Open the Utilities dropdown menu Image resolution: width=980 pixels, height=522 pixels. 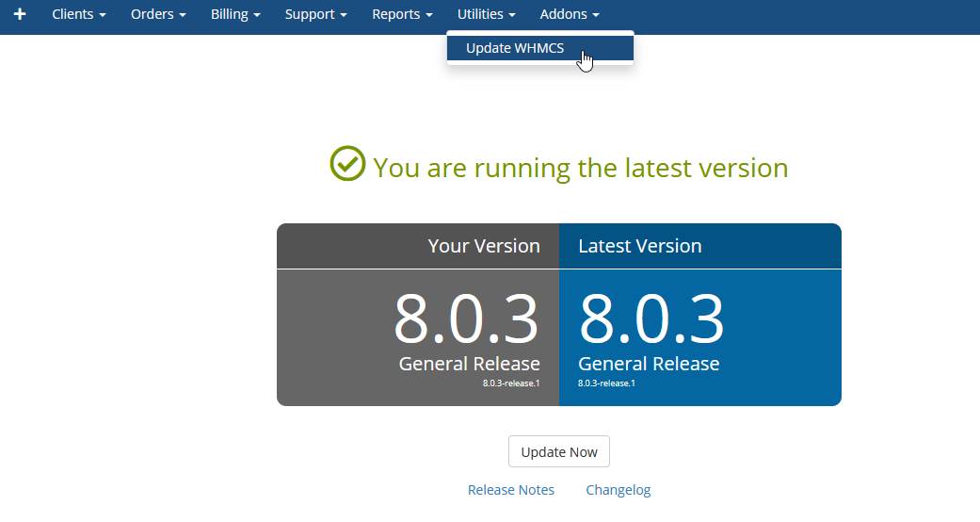point(487,14)
